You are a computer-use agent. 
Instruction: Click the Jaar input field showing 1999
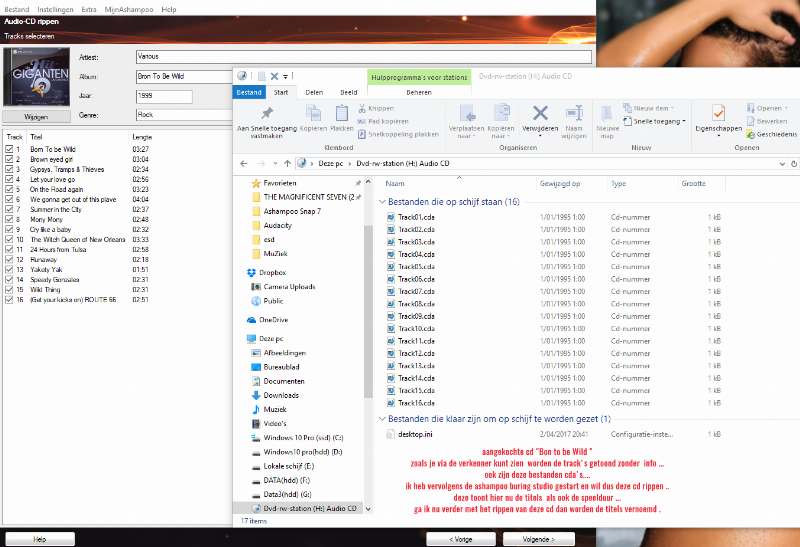tap(164, 96)
